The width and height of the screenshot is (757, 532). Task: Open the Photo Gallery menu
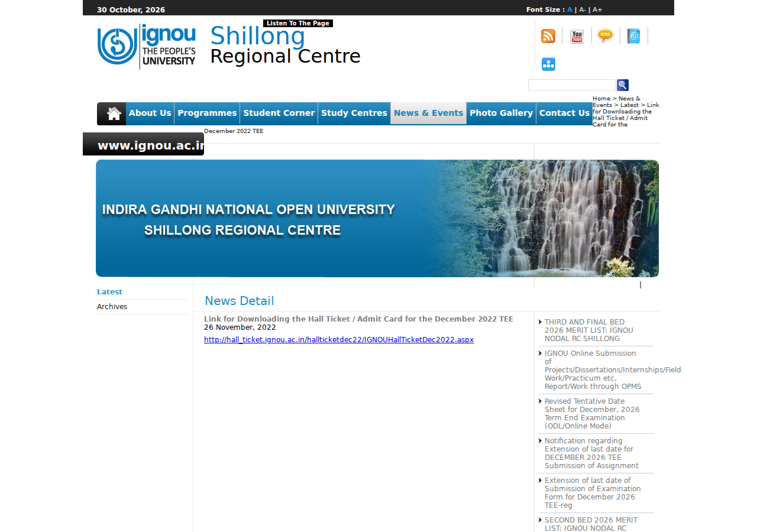501,113
